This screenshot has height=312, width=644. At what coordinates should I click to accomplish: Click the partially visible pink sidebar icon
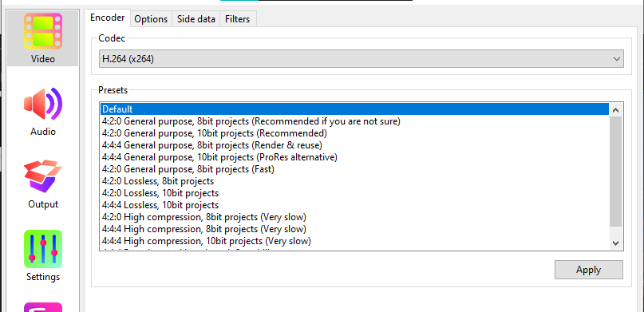[43, 307]
